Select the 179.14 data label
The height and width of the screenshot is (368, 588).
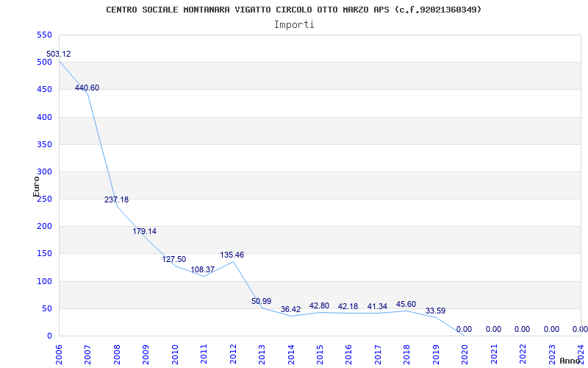144,231
